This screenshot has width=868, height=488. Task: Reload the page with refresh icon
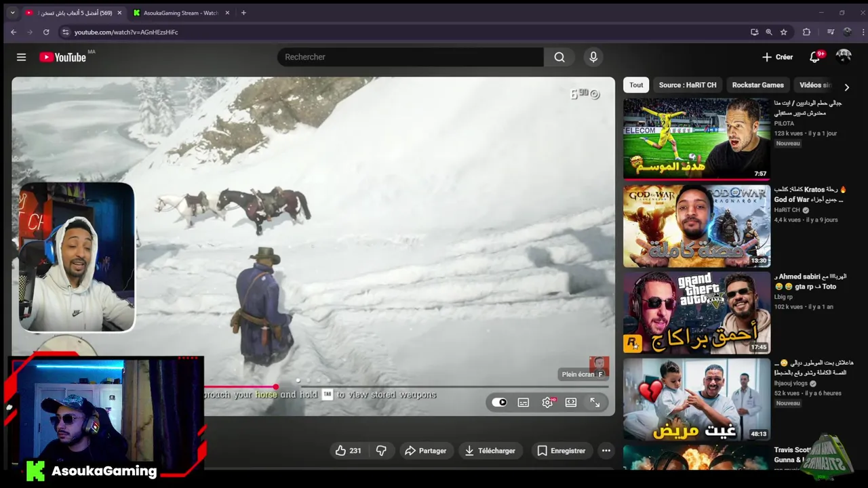46,32
